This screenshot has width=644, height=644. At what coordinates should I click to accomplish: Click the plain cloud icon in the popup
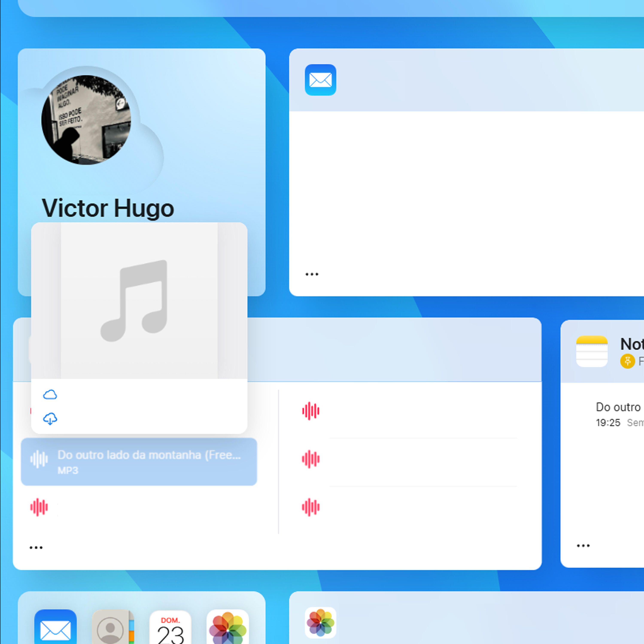50,395
